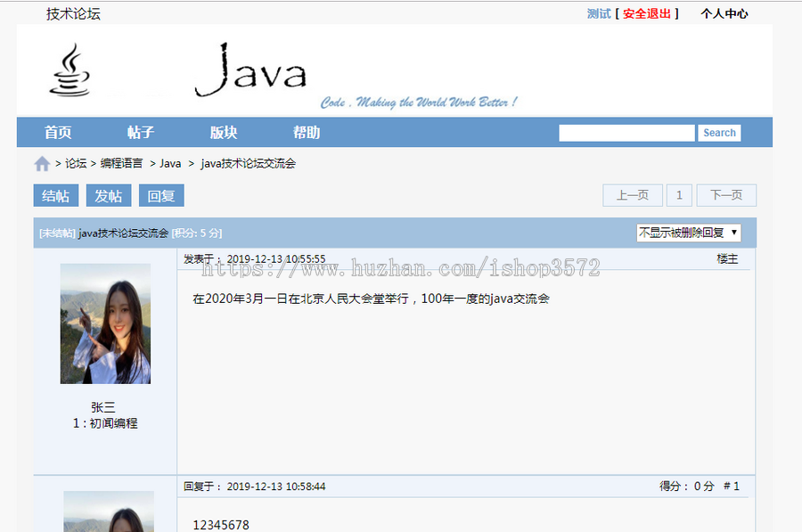The width and height of the screenshot is (802, 532).
Task: Go to next page 下一页
Action: pyautogui.click(x=726, y=195)
